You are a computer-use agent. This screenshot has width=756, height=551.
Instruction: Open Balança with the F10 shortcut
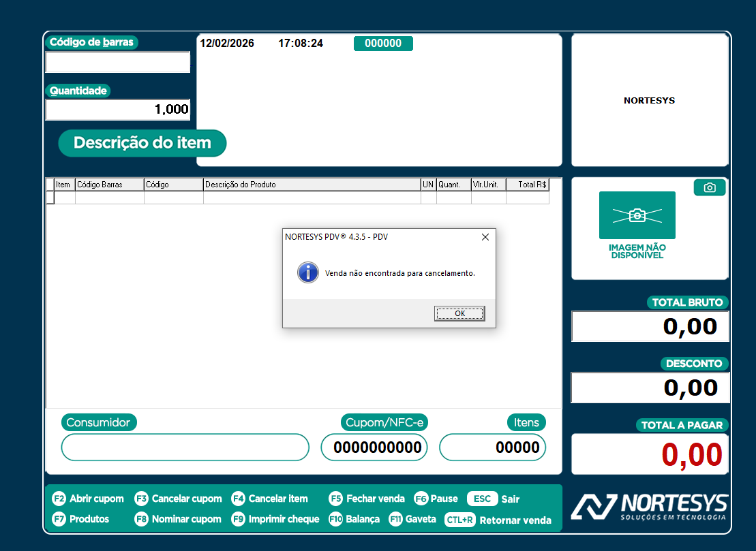coord(354,519)
